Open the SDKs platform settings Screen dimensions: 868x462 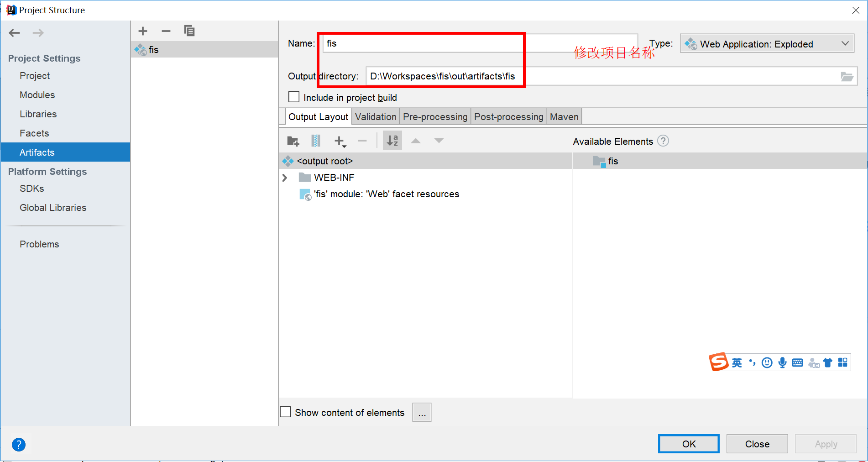(32, 189)
